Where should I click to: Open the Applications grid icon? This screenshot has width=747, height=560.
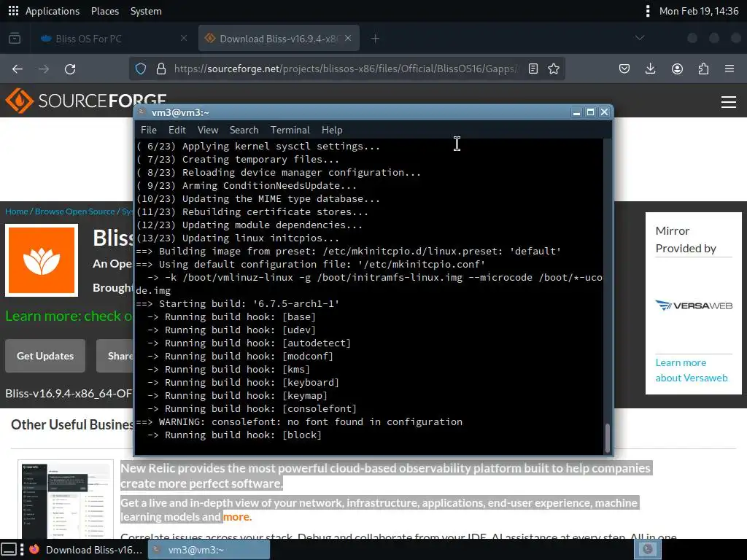pos(13,11)
